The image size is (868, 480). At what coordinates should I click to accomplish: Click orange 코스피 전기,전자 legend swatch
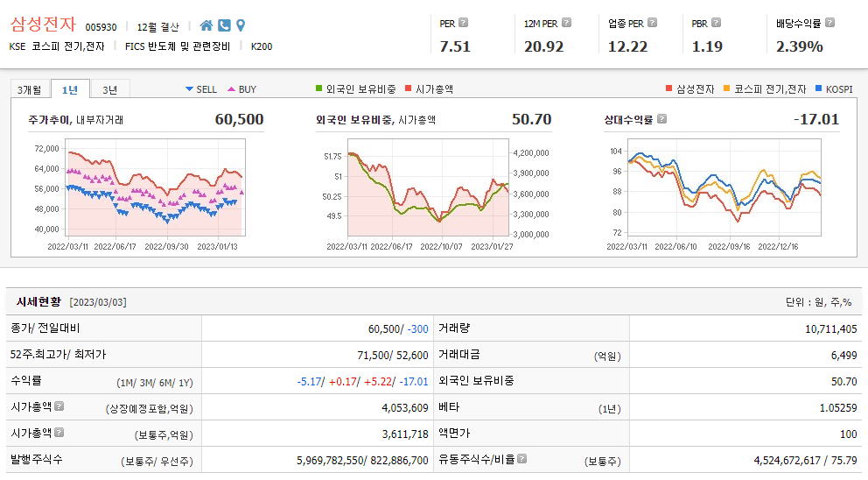pos(727,88)
